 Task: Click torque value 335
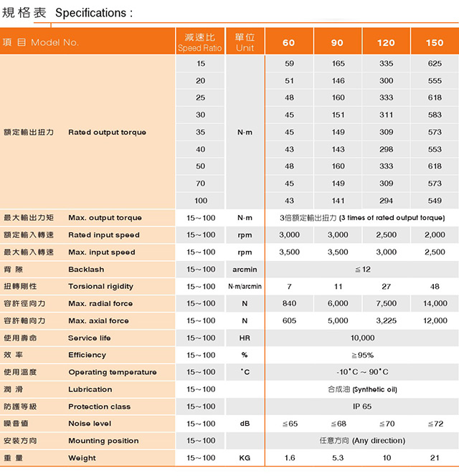coord(386,64)
